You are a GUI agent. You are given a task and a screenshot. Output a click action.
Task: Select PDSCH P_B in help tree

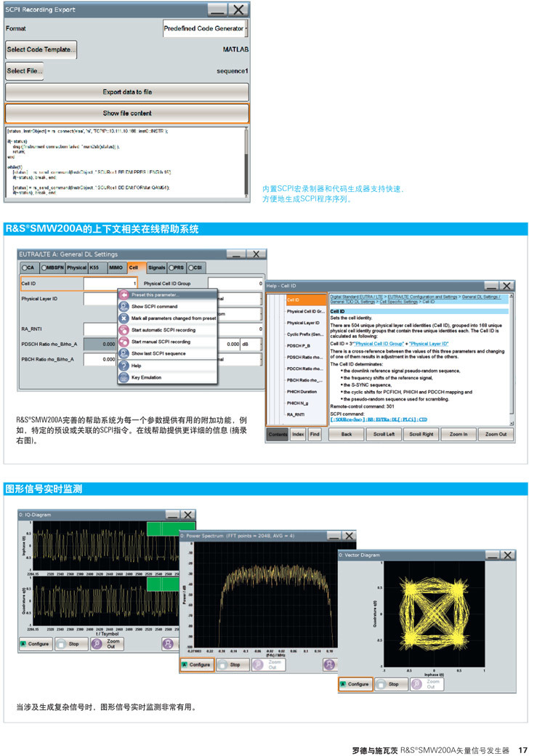point(299,346)
